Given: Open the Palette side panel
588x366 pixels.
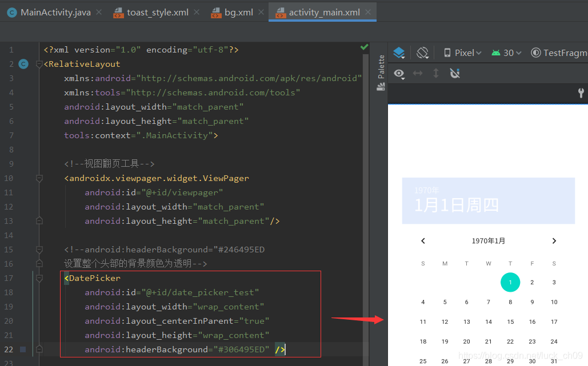Looking at the screenshot, I should pos(381,73).
